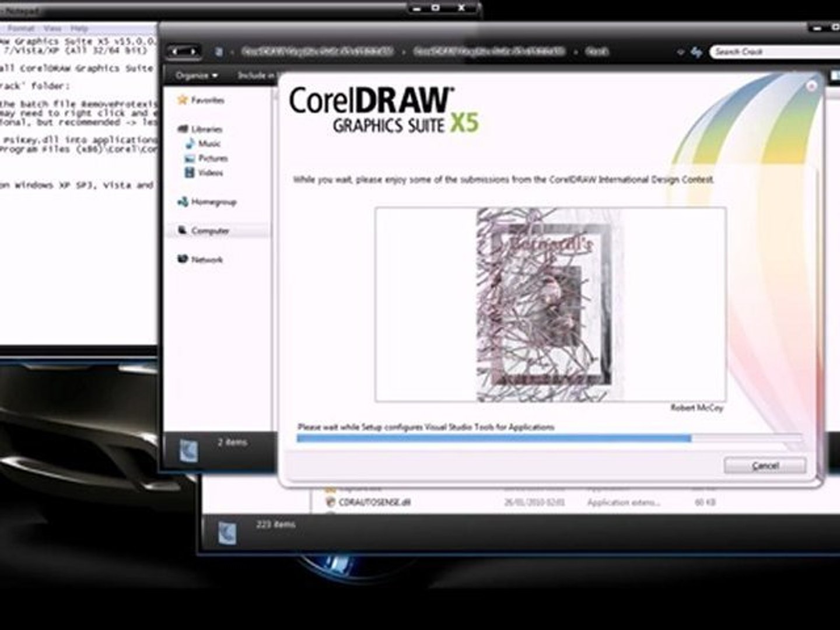Screen dimensions: 840x630
Task: Select Computer in navigation pane
Action: pyautogui.click(x=210, y=230)
